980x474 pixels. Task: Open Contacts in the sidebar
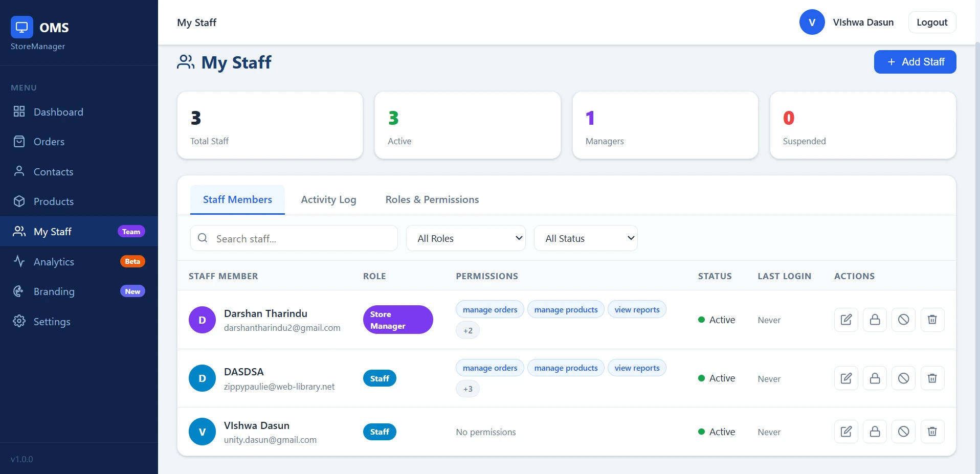pyautogui.click(x=79, y=172)
